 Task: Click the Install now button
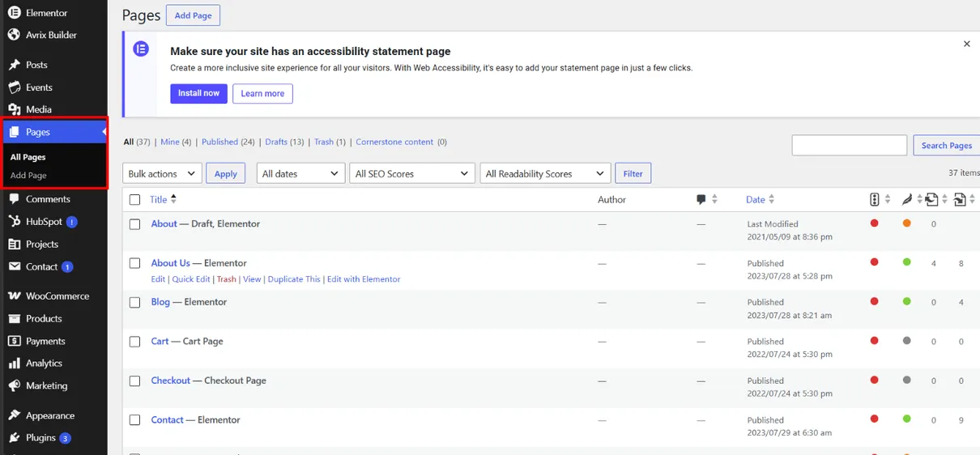pyautogui.click(x=198, y=93)
